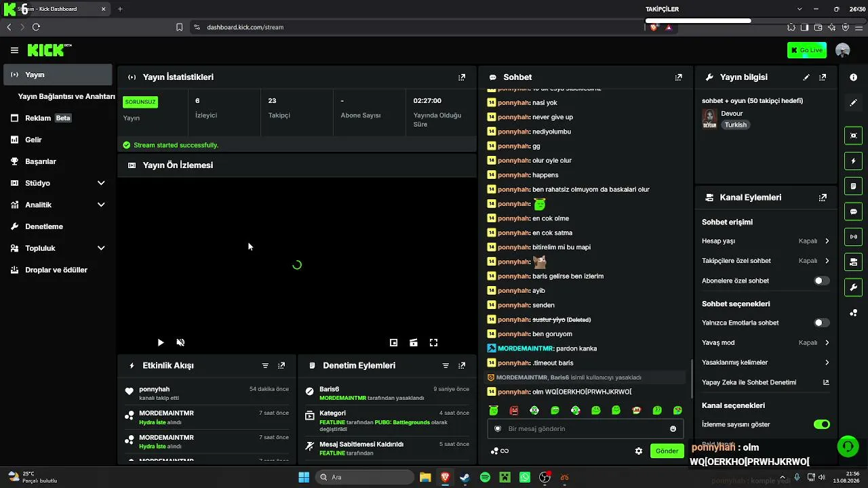Viewport: 868px width, 488px height.
Task: Open Steam from the taskbar
Action: 465,477
